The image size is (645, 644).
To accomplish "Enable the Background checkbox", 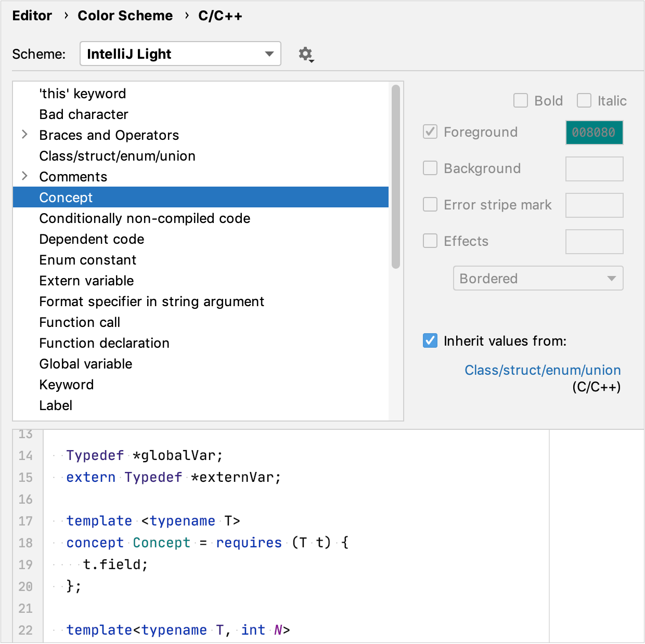I will pyautogui.click(x=430, y=168).
